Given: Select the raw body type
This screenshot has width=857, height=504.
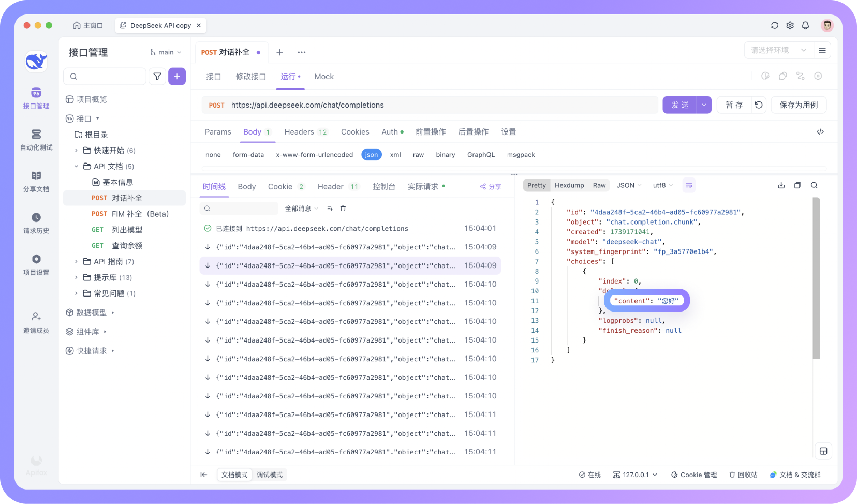Looking at the screenshot, I should (x=418, y=155).
